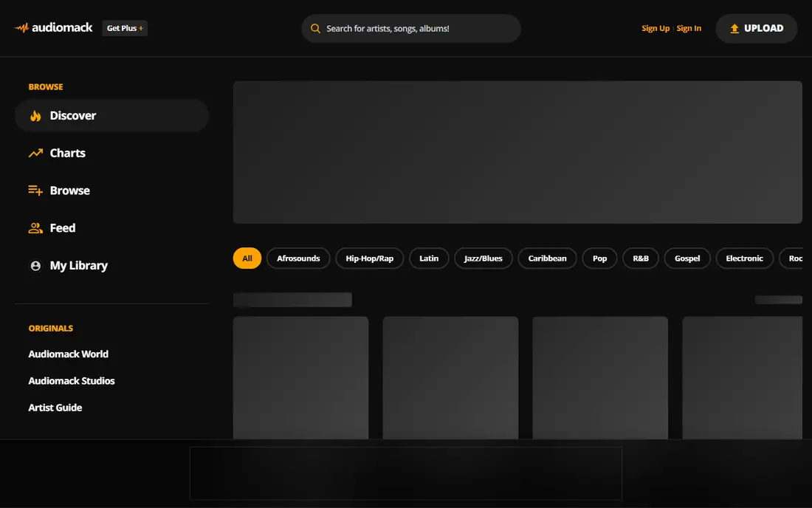Filter by R&B genre
The image size is (812, 508).
tap(641, 258)
